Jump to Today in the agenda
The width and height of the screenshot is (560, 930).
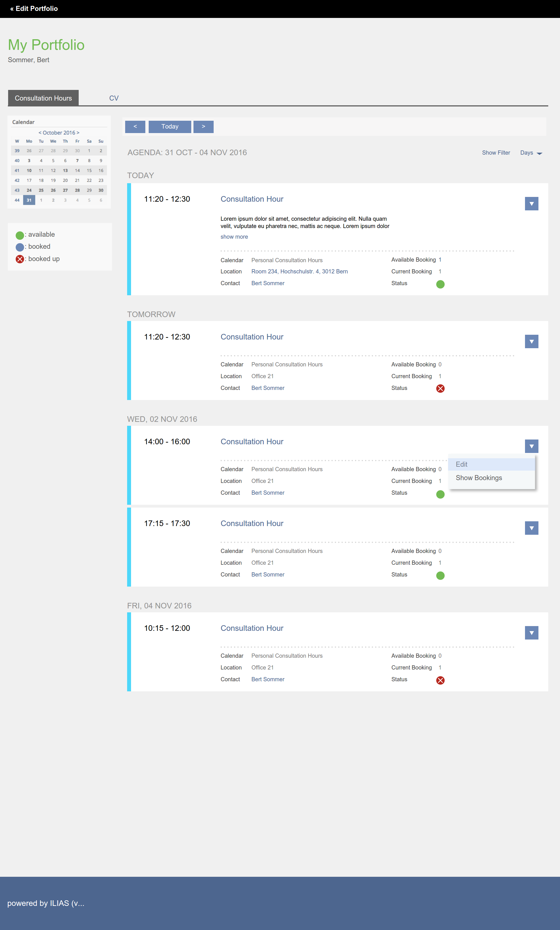pos(170,127)
